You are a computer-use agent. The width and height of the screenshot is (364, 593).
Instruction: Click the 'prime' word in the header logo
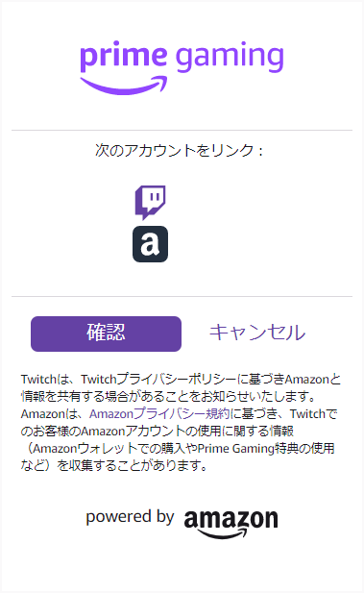pyautogui.click(x=124, y=57)
